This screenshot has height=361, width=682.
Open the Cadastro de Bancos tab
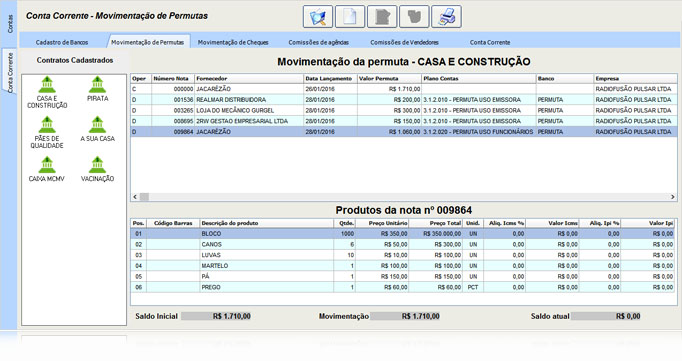pyautogui.click(x=62, y=42)
